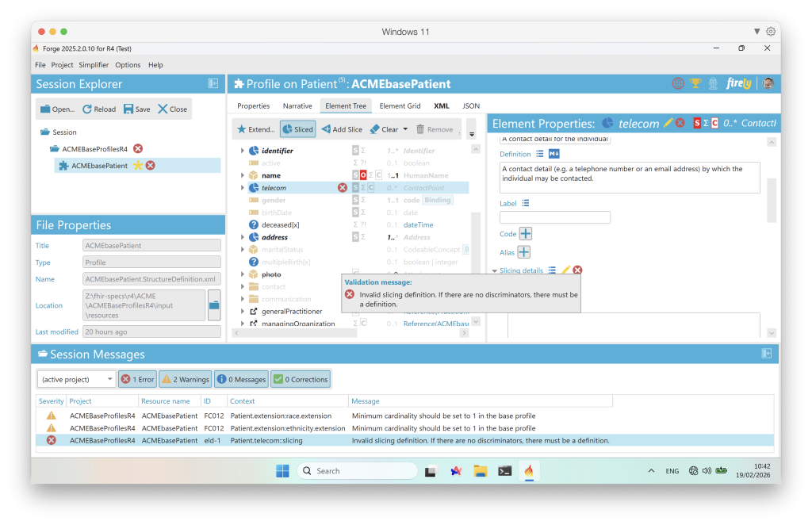Image resolution: width=812 pixels, height=525 pixels.
Task: Open the Simplifier menu
Action: point(94,65)
